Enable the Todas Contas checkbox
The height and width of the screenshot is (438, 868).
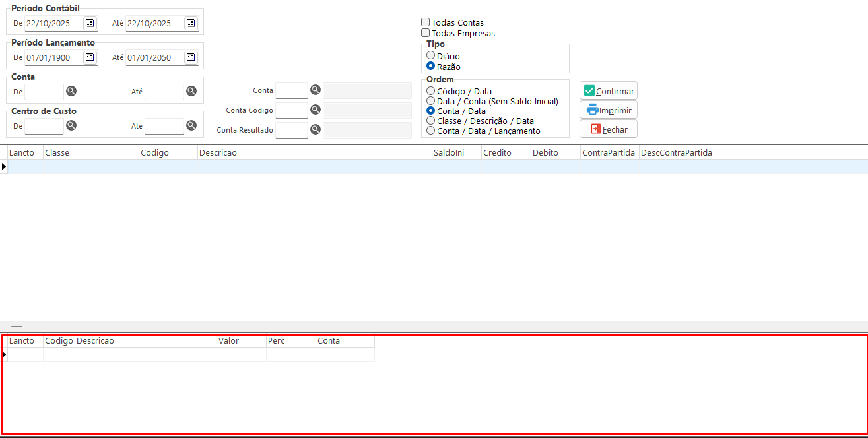pyautogui.click(x=426, y=22)
